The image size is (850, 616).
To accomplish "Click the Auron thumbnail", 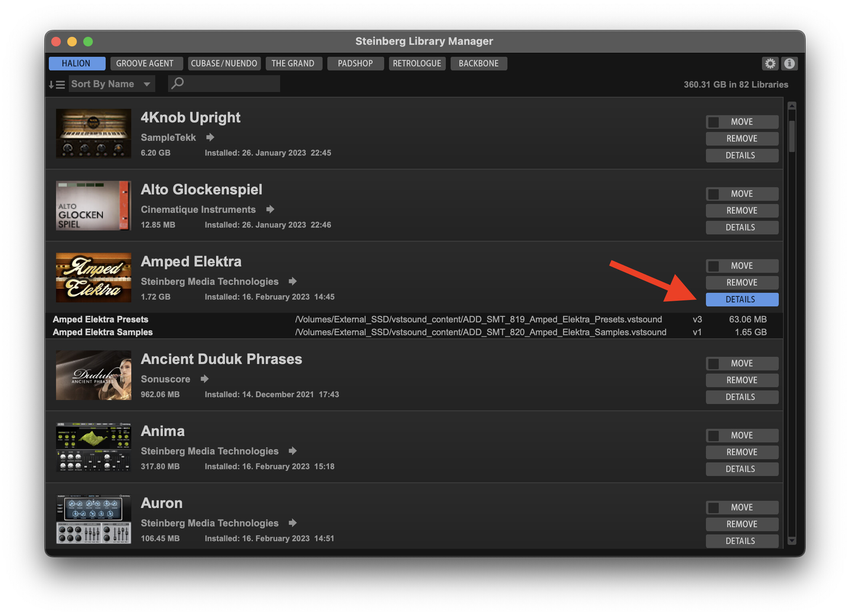I will point(93,519).
